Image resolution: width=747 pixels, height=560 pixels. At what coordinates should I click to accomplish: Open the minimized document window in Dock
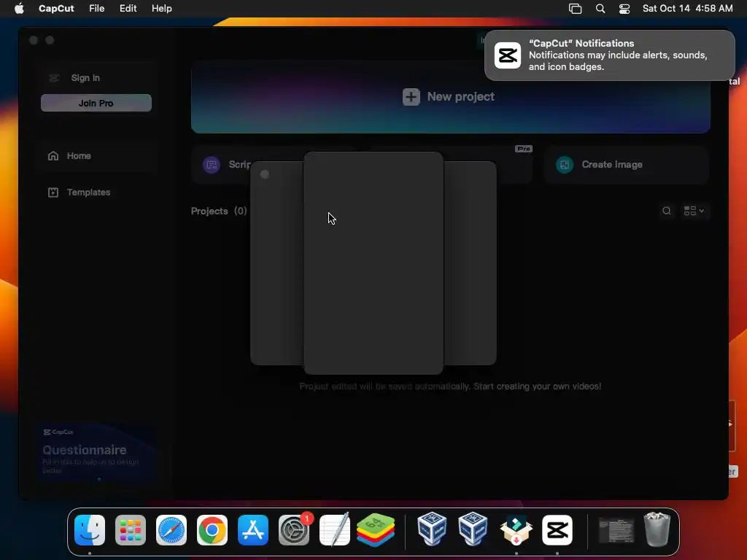(x=616, y=531)
